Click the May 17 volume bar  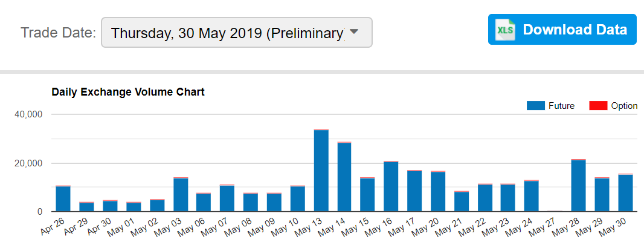(414, 191)
